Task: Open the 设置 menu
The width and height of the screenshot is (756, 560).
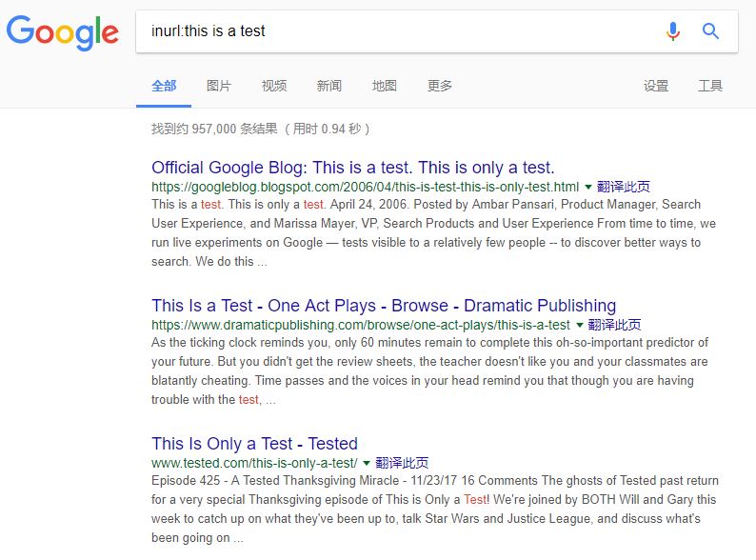Action: click(x=656, y=86)
